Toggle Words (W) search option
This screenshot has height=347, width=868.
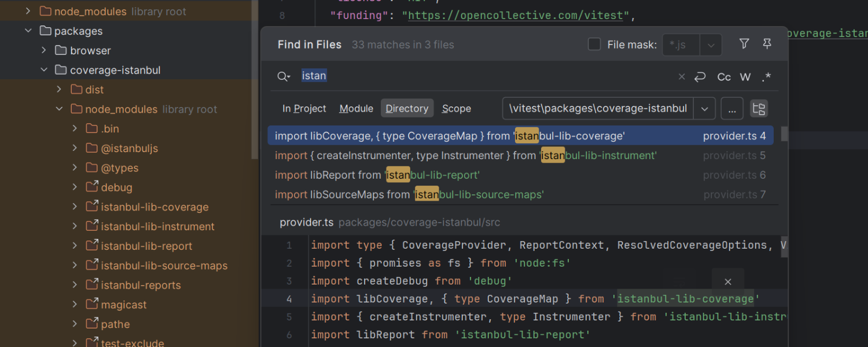[745, 77]
